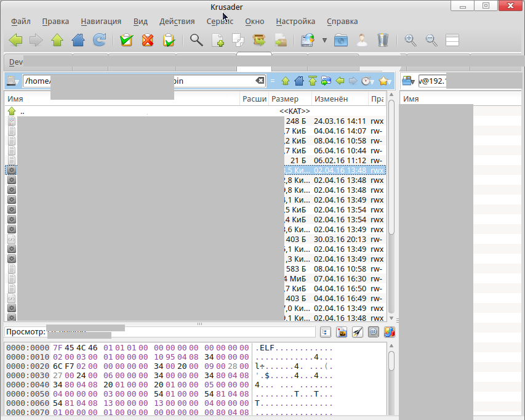Zoom out using the minus magnifier icon
Viewport: 525px width, 420px height.
click(x=431, y=40)
